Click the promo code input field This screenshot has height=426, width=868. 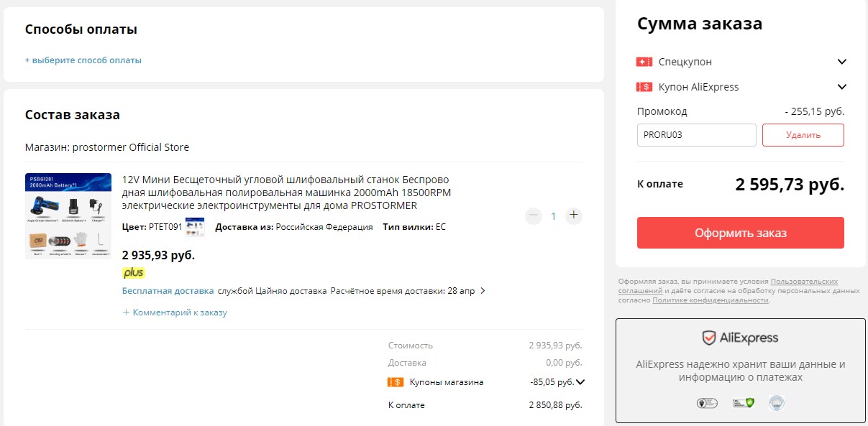[x=696, y=135]
